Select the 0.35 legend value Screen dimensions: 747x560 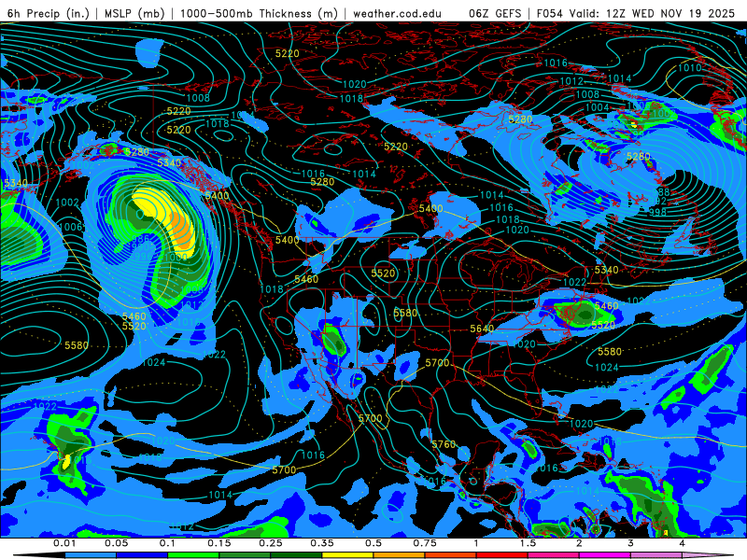pyautogui.click(x=322, y=543)
